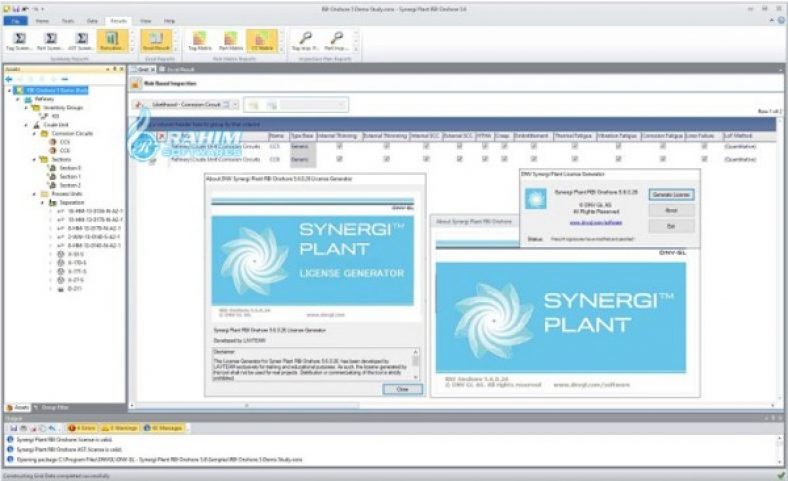Viewport: 788px width, 481px height.
Task: Open the www.dnvgl.com/software link in License Generator
Action: [596, 222]
